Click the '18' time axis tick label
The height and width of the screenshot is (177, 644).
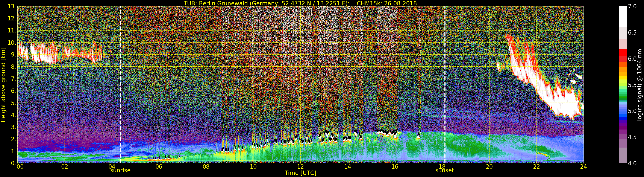(442, 167)
